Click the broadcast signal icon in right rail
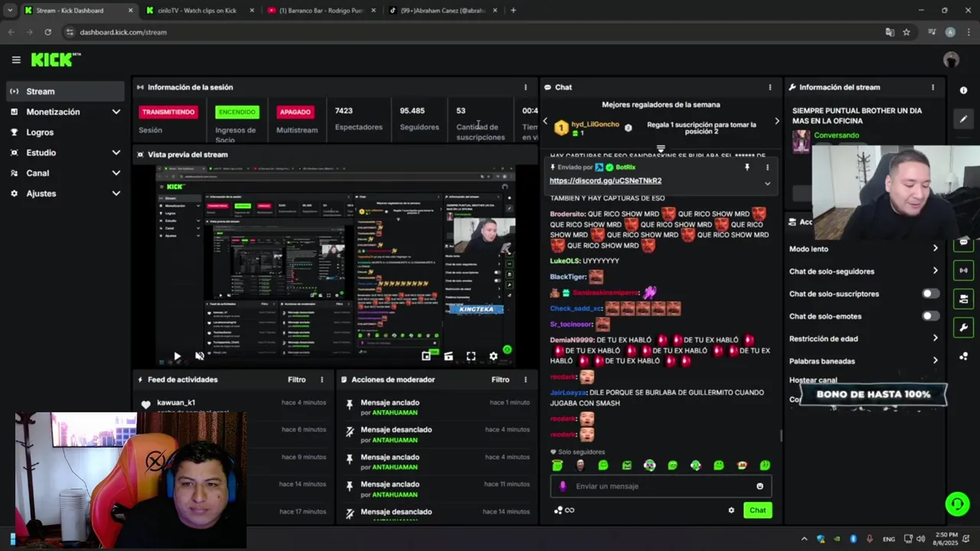 [x=963, y=270]
